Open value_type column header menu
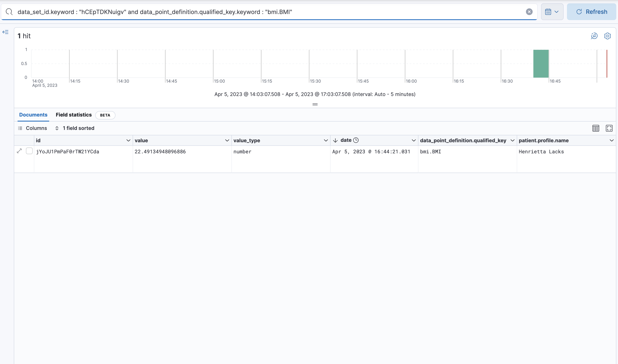The height and width of the screenshot is (364, 618). pyautogui.click(x=326, y=141)
